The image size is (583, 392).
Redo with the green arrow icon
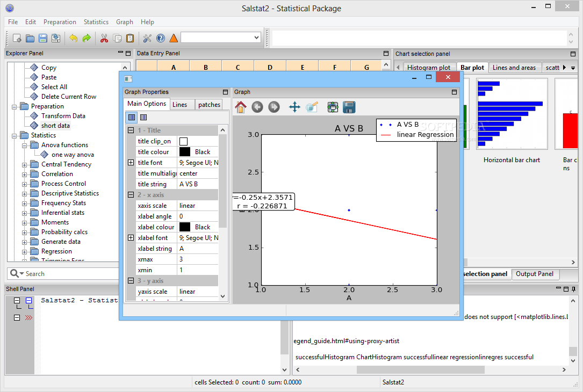[x=87, y=38]
